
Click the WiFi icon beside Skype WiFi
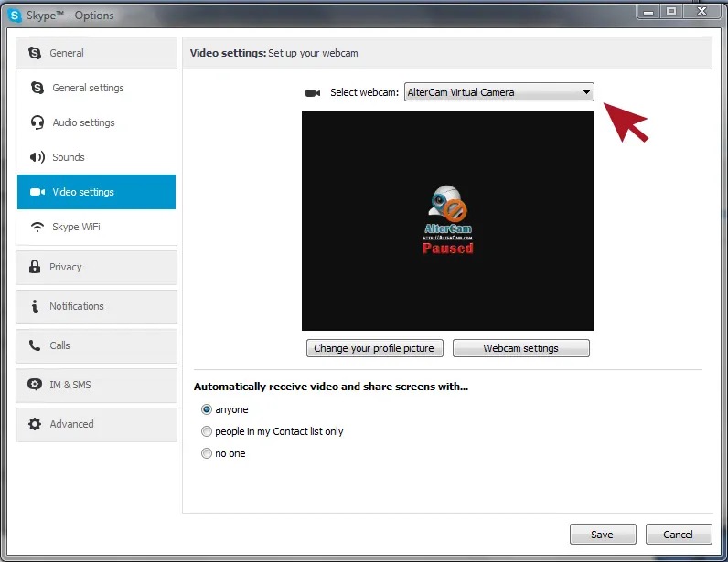coord(37,227)
